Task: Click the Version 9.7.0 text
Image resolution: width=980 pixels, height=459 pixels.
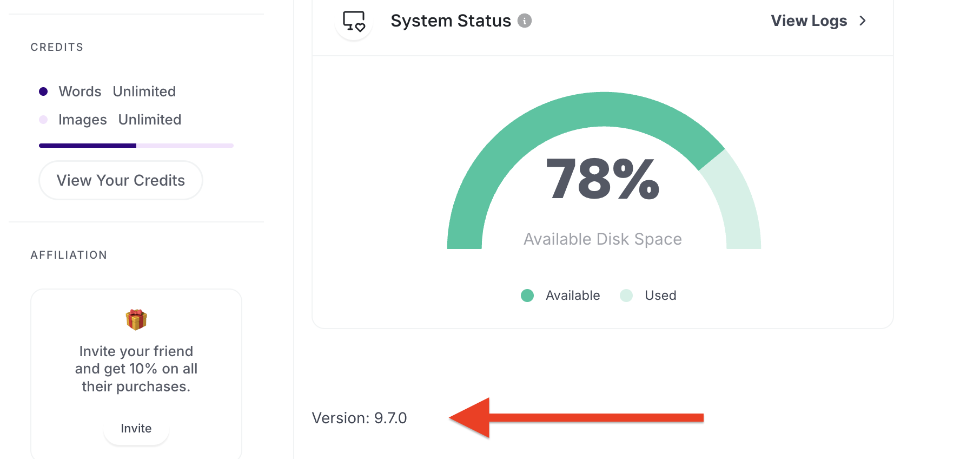Action: tap(359, 418)
